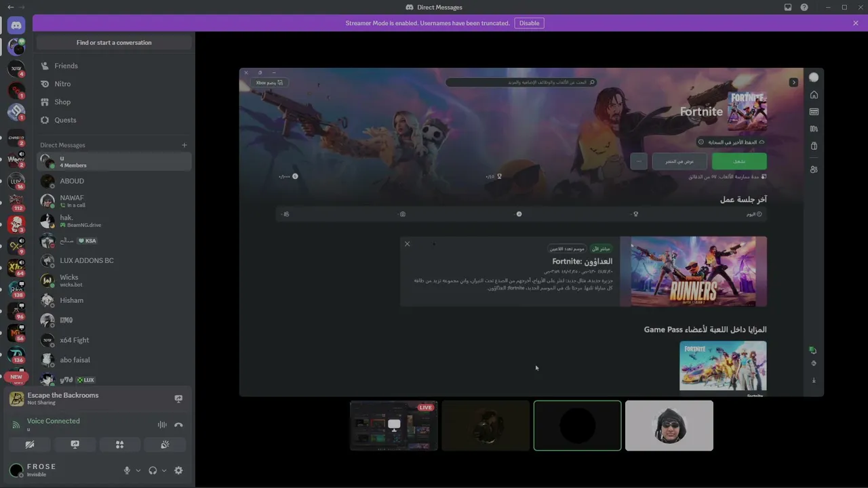Click the Xbox app profile avatar
Viewport: 868px width, 488px height.
pyautogui.click(x=814, y=77)
